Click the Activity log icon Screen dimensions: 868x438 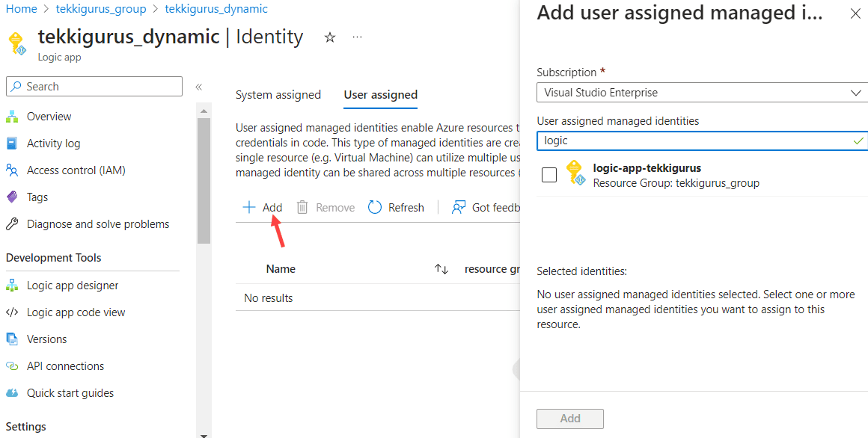pos(12,144)
